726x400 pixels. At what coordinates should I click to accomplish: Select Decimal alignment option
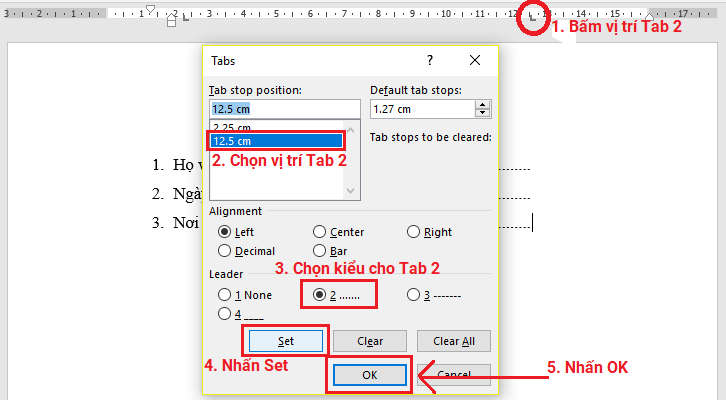point(224,251)
